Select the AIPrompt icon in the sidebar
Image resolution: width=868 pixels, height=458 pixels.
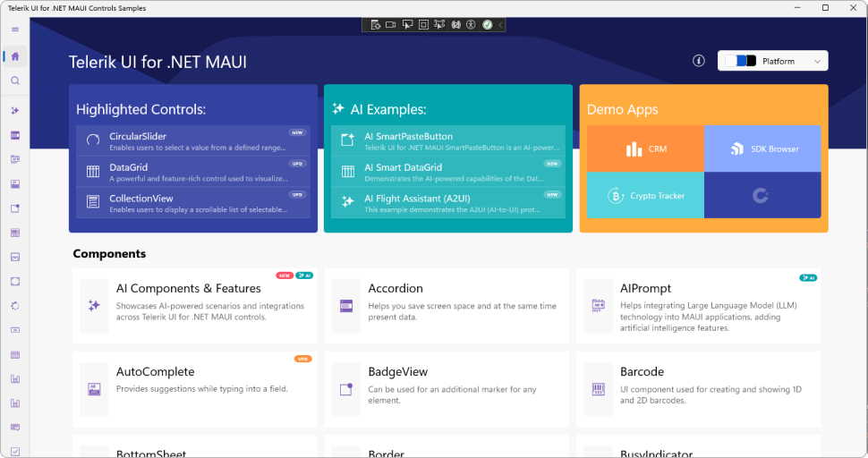point(15,159)
